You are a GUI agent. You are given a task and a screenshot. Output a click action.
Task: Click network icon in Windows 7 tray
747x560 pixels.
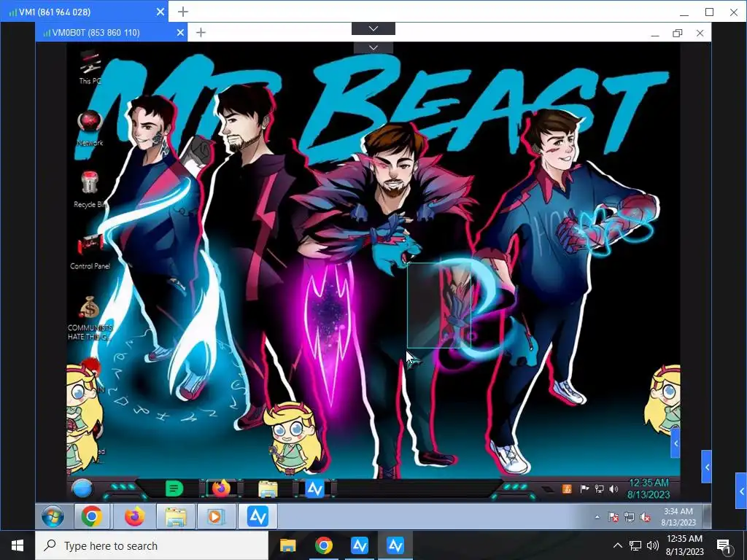630,517
